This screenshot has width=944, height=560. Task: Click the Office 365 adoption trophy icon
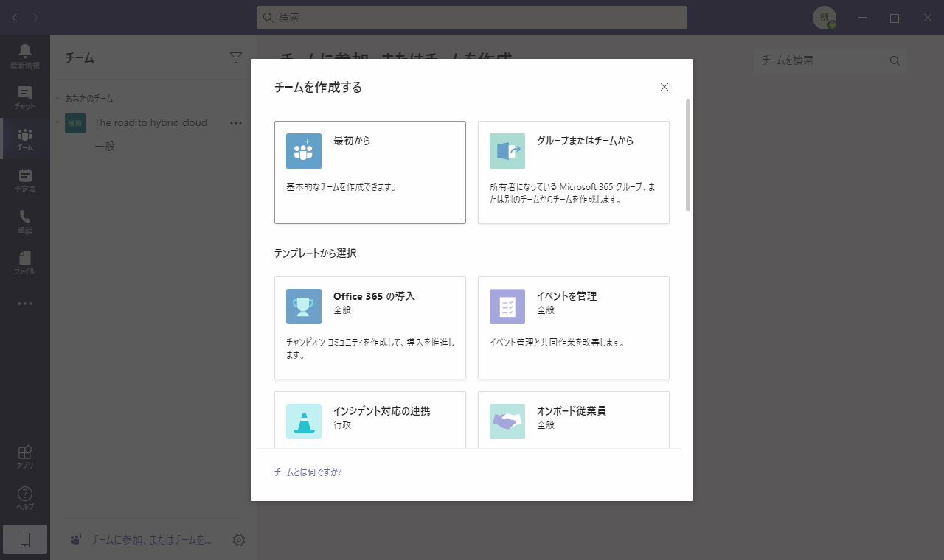point(304,307)
